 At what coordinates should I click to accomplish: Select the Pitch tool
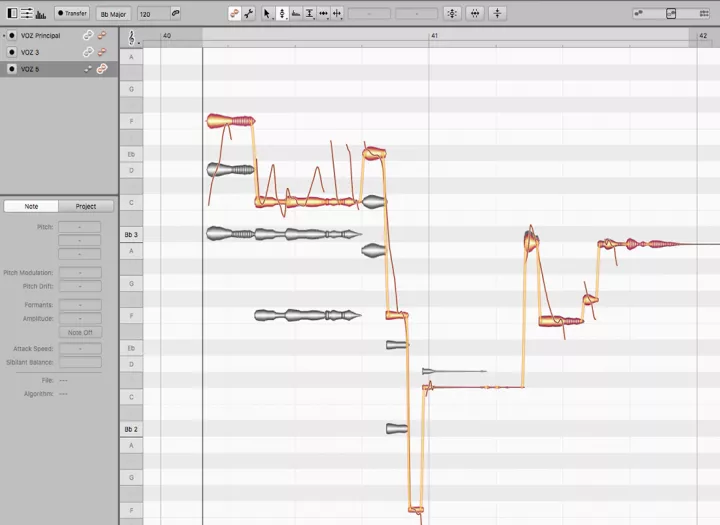(x=282, y=14)
